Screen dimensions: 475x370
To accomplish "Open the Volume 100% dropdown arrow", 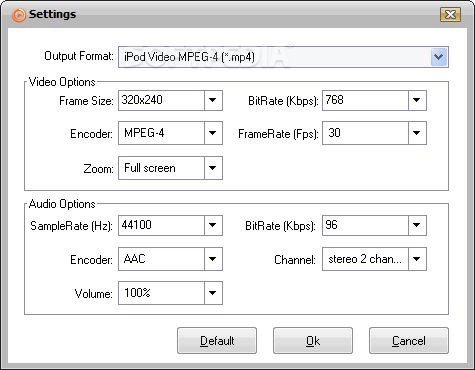I will tap(213, 293).
